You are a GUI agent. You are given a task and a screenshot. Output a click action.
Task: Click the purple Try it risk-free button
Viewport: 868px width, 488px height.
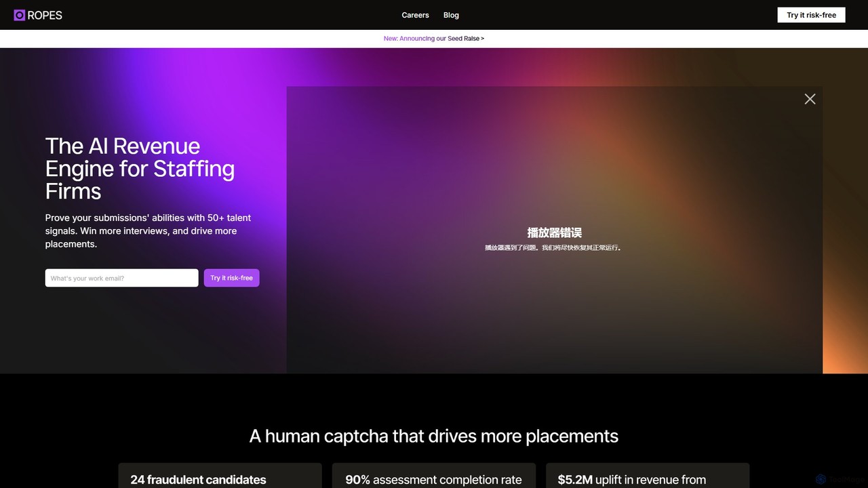coord(231,278)
